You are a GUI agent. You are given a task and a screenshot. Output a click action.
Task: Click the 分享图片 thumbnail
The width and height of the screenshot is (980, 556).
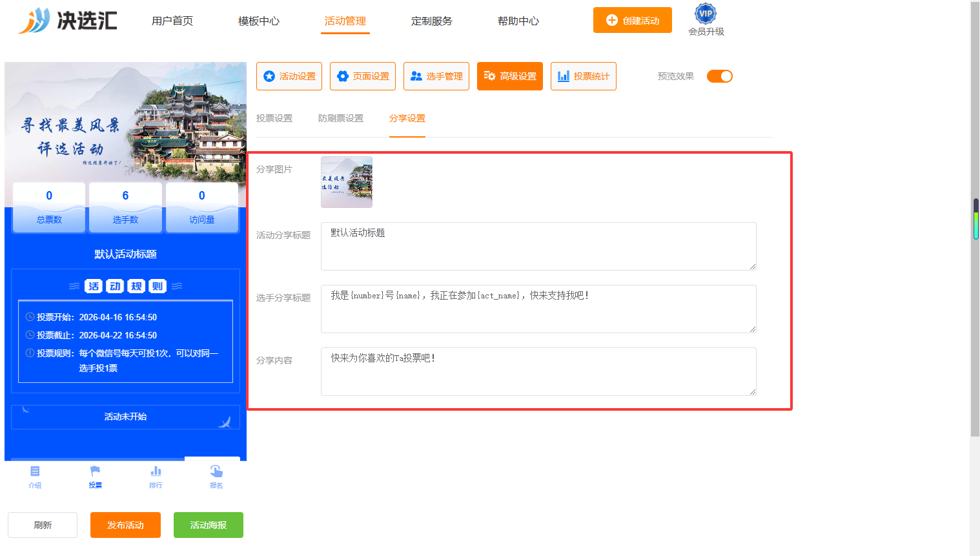click(x=347, y=182)
